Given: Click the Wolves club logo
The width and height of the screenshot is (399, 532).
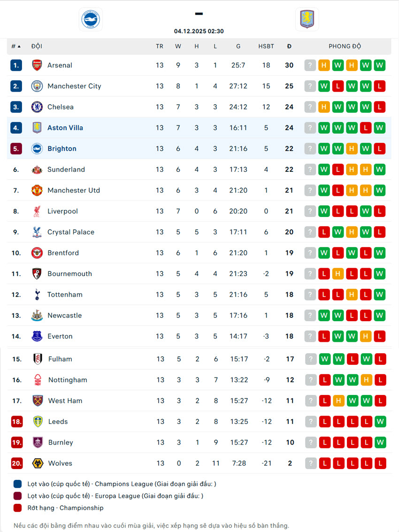Looking at the screenshot, I should 38,463.
